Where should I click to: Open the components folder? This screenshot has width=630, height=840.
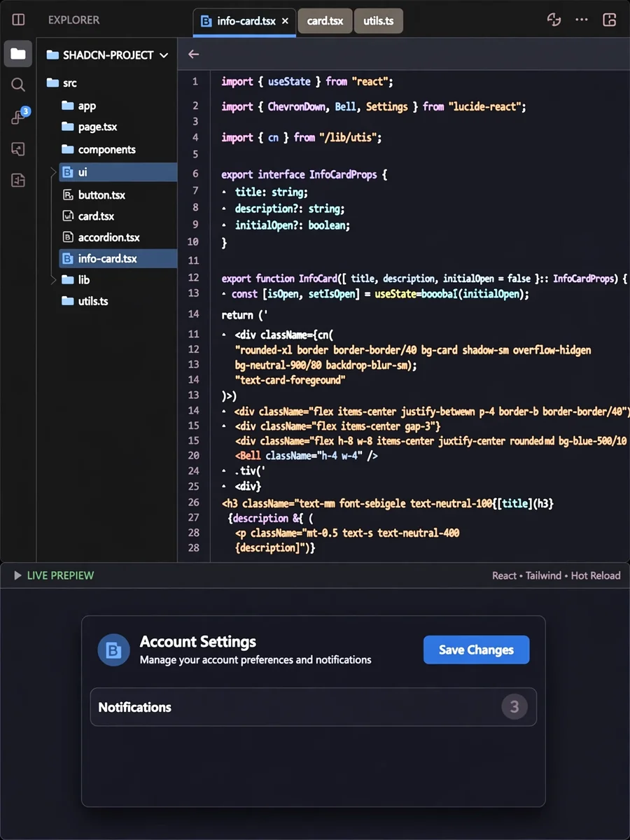pos(98,149)
